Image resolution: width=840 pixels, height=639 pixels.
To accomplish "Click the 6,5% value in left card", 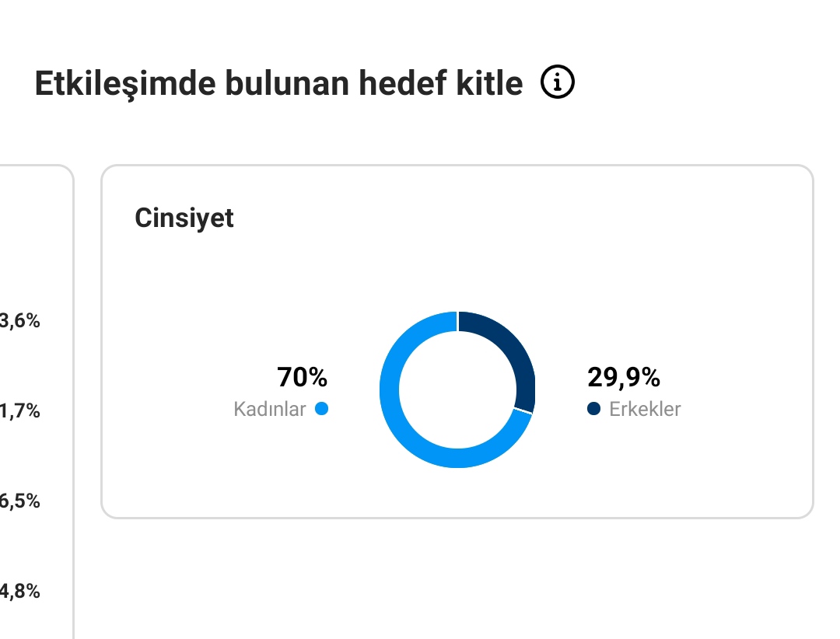I will coord(19,501).
